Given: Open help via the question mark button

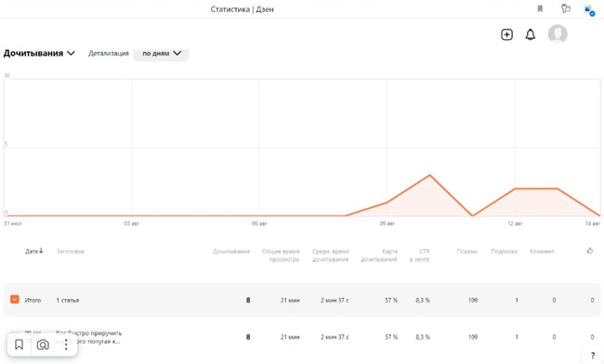Looking at the screenshot, I should (x=593, y=356).
